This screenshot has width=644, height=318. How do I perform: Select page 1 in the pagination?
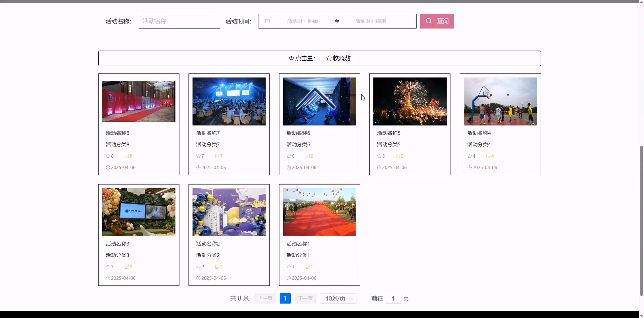pyautogui.click(x=285, y=298)
